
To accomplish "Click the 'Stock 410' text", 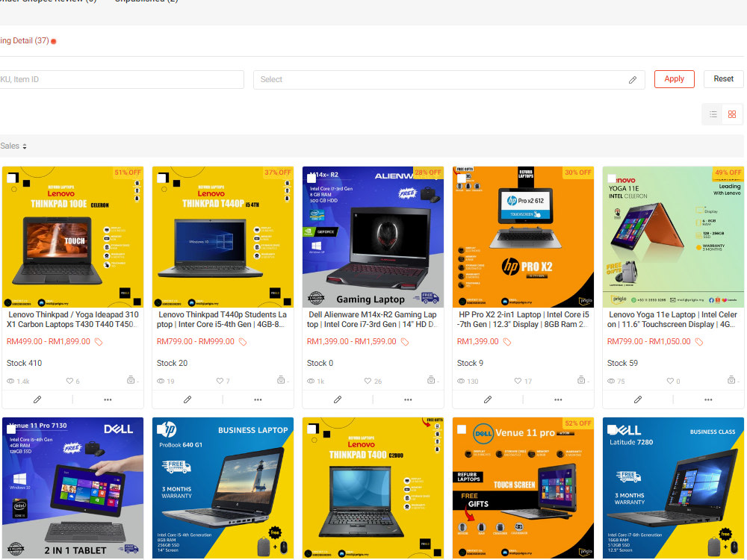I will tap(25, 364).
